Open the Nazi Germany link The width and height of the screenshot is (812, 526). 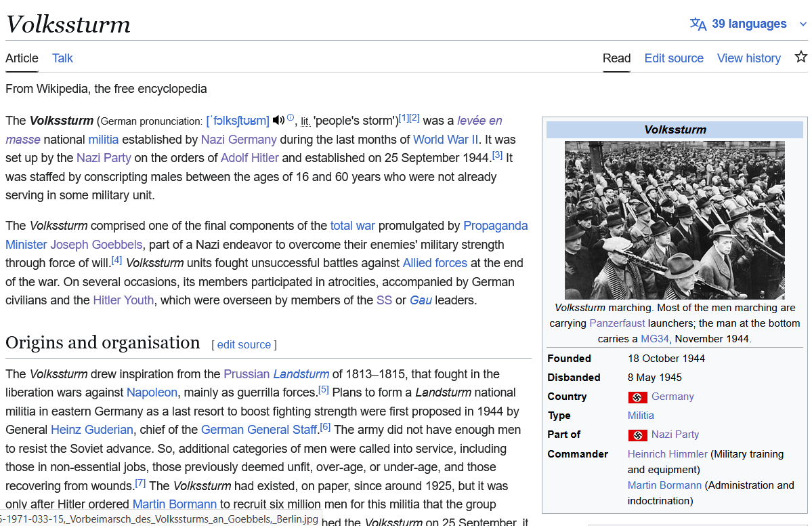[x=239, y=140]
